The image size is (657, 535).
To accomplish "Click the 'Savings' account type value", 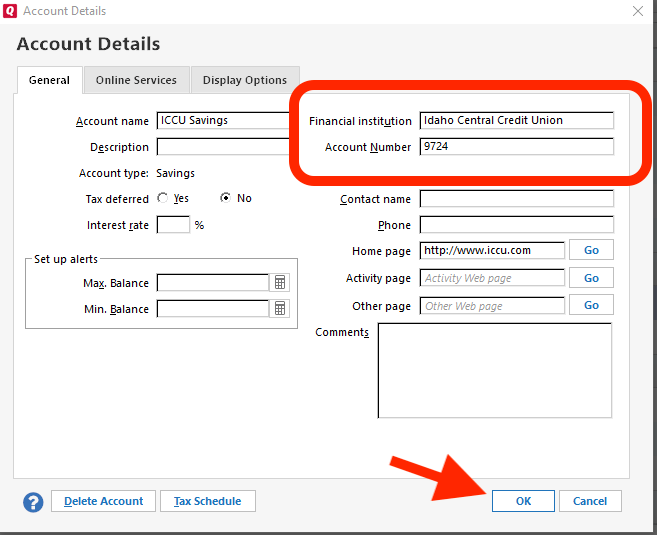I will [176, 173].
